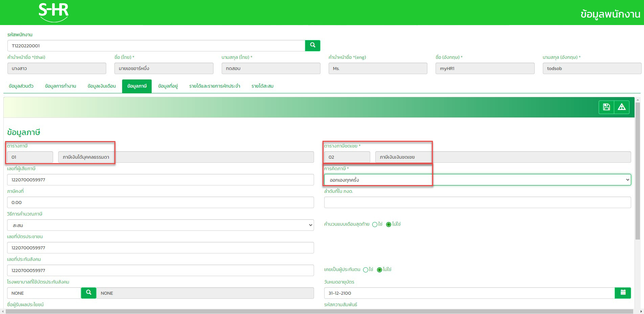Search the employee code with magnifier button
Screen dimensions: 644x314
click(312, 45)
